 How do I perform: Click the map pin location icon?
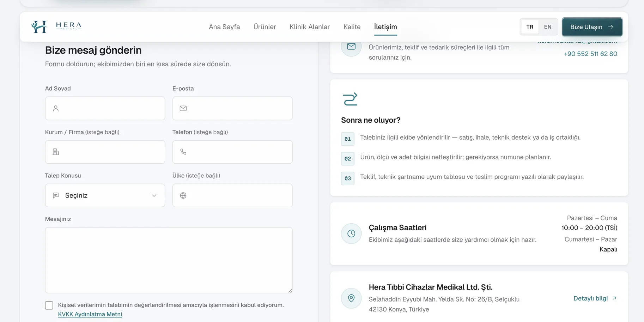click(351, 298)
